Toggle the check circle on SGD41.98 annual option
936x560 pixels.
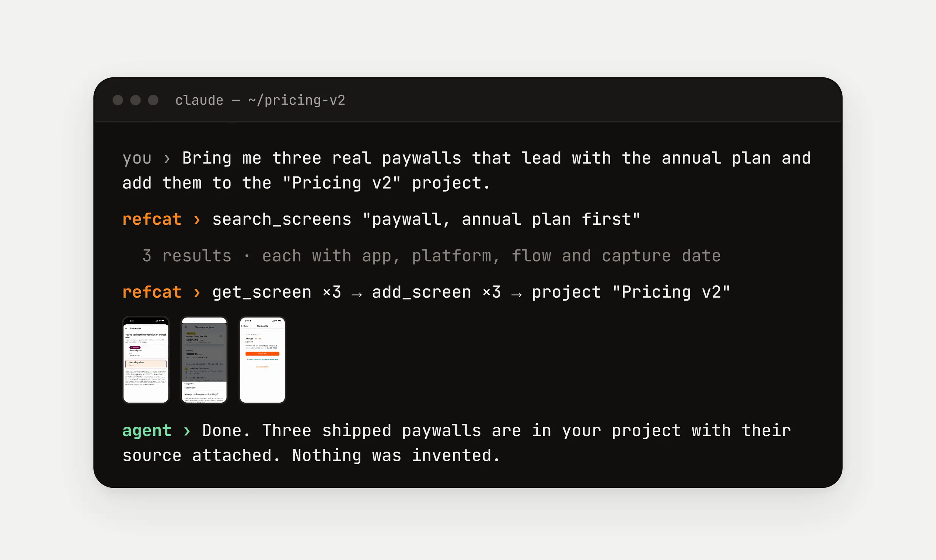pos(221,336)
